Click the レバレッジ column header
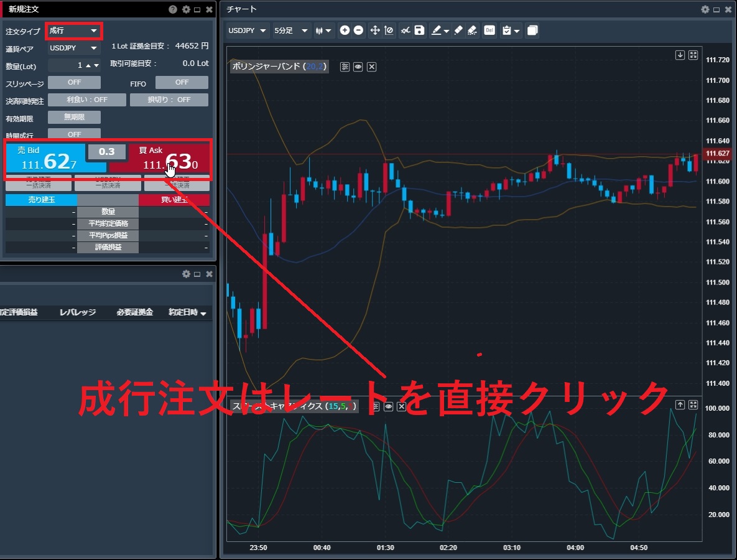This screenshot has height=560, width=737. coord(78,312)
